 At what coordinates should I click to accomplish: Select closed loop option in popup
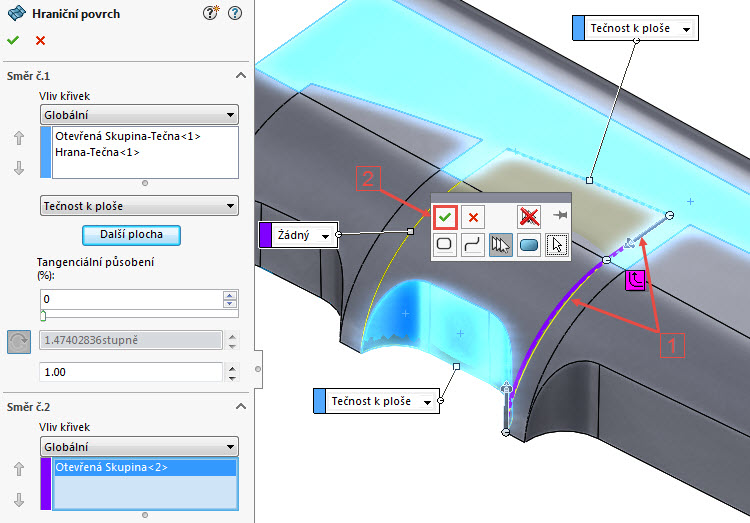[444, 244]
